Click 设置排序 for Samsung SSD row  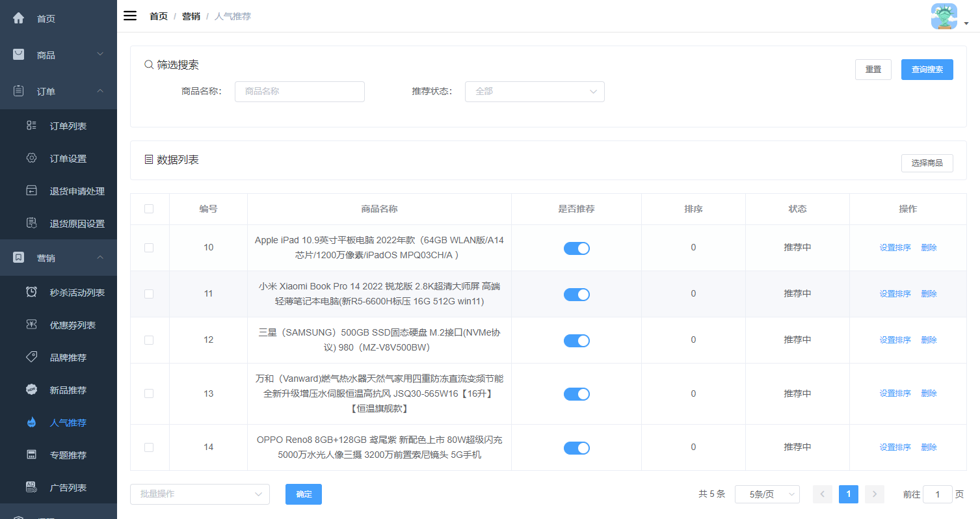(895, 340)
